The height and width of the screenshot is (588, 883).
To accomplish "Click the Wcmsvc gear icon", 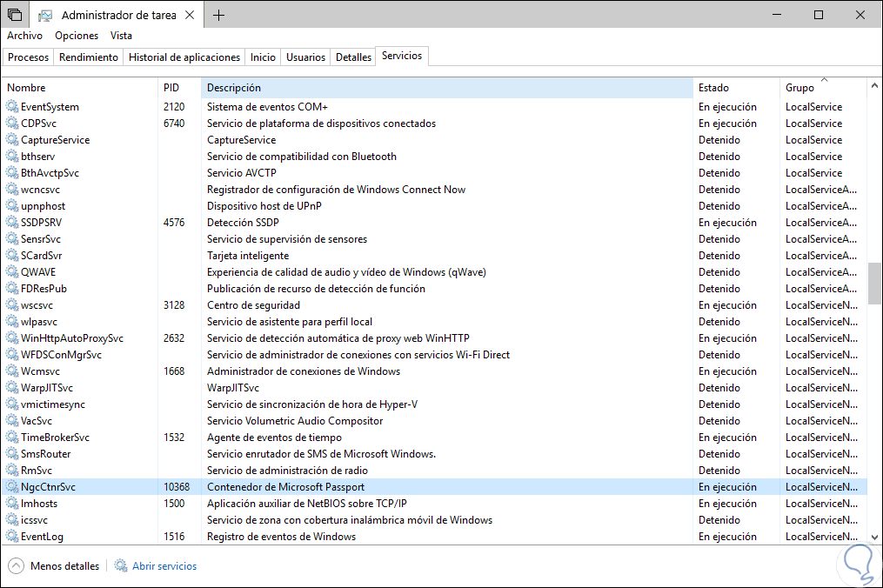I will (12, 371).
